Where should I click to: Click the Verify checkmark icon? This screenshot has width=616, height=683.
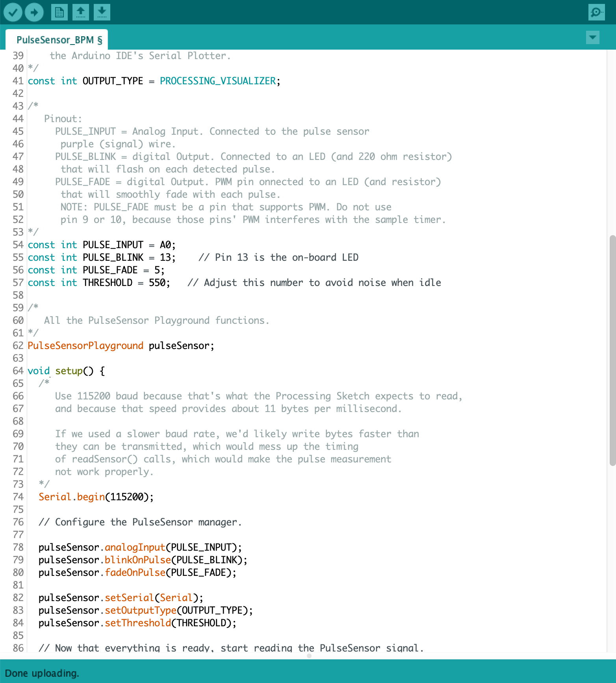click(13, 12)
